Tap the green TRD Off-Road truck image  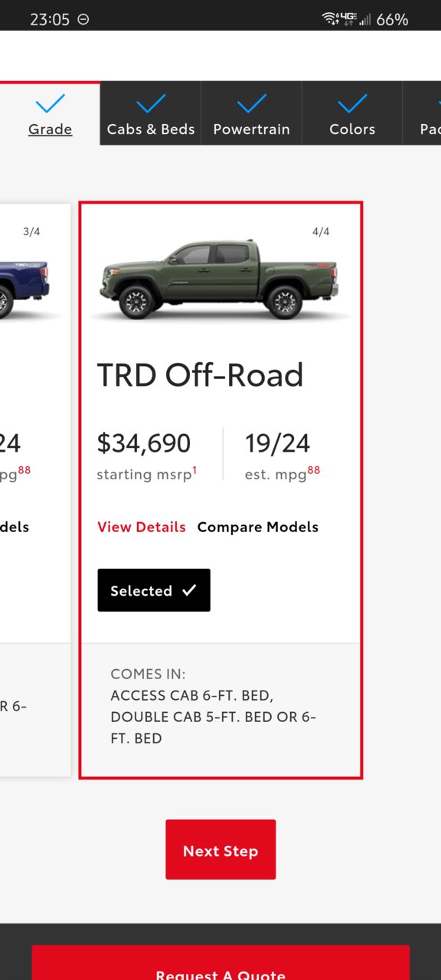pos(220,280)
